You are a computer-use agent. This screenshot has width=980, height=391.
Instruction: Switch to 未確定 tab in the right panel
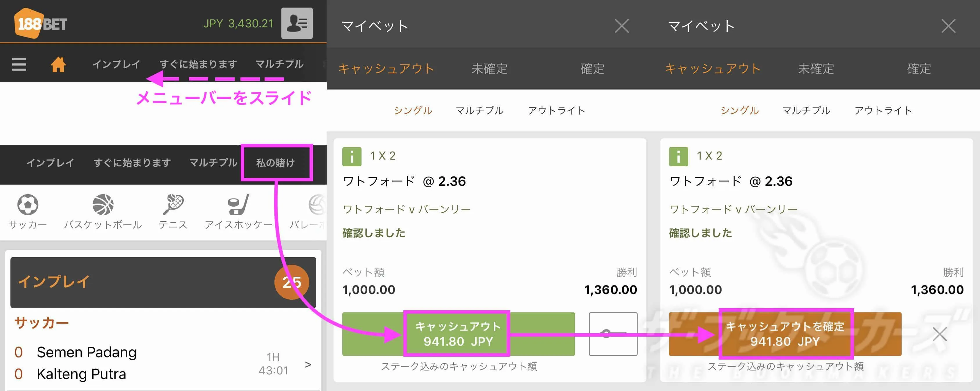coord(816,69)
